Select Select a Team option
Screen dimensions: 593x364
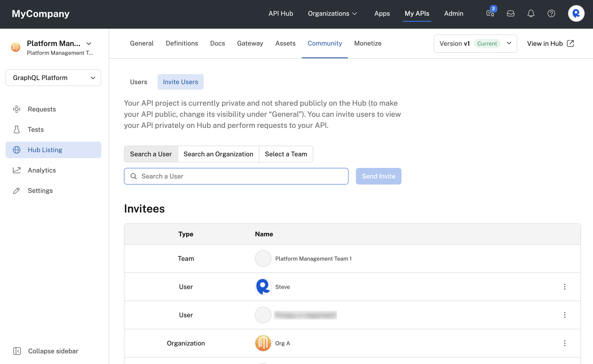coord(286,154)
